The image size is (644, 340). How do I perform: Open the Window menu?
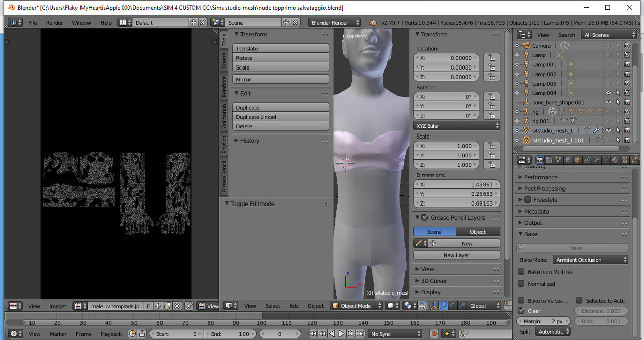[81, 23]
